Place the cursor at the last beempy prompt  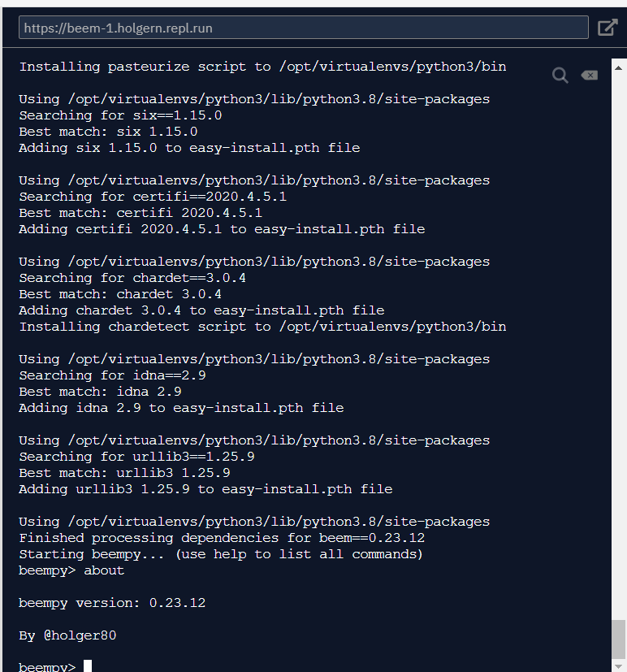coord(88,667)
